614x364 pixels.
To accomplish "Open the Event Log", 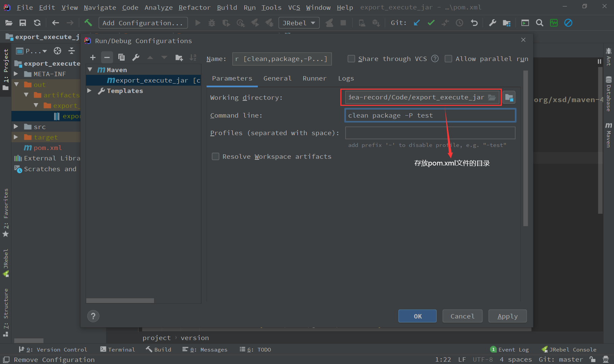I will pos(510,350).
